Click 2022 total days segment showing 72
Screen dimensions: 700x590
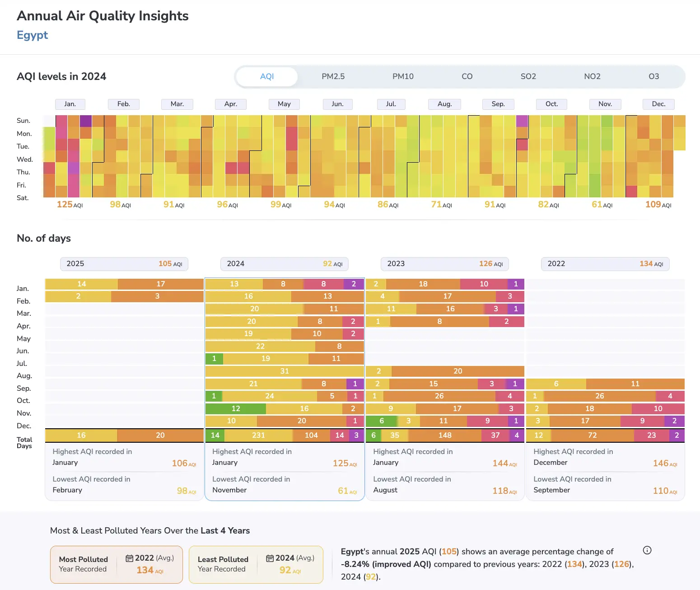[593, 435]
